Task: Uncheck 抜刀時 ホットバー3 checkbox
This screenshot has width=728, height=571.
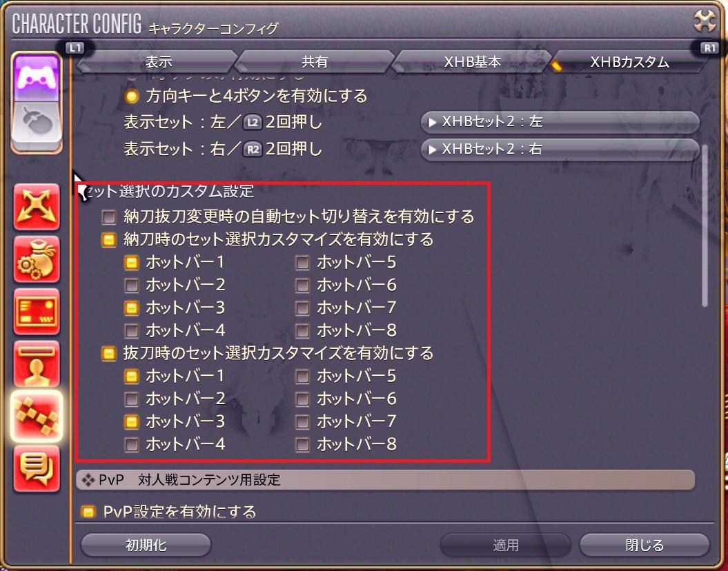Action: (x=131, y=421)
